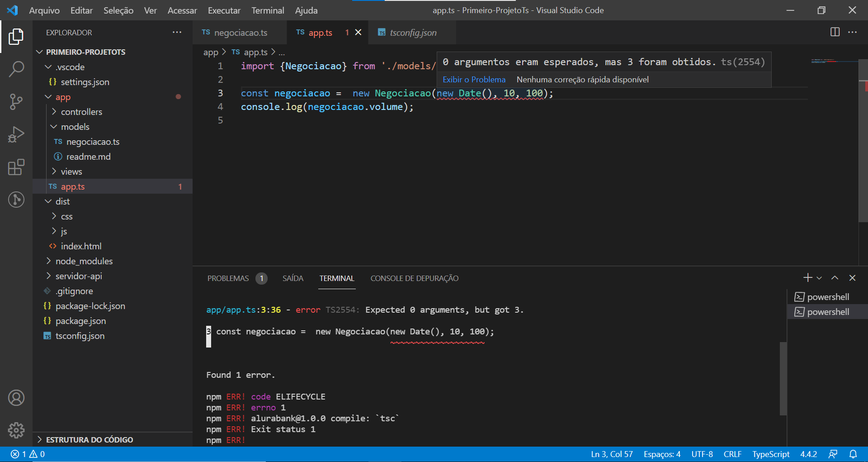Image resolution: width=868 pixels, height=462 pixels.
Task: Switch to CONSOLE DE DEPURAÇÃO tab
Action: click(x=415, y=278)
